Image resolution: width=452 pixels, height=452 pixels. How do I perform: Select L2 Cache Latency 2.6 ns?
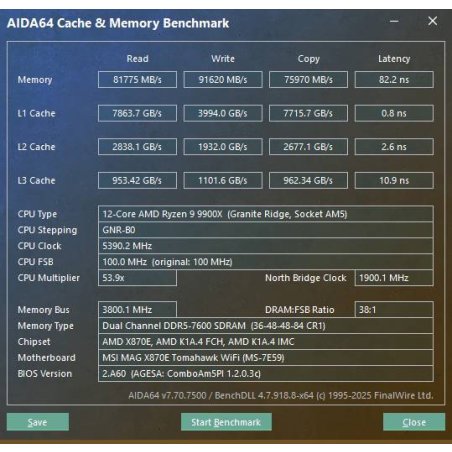point(394,147)
